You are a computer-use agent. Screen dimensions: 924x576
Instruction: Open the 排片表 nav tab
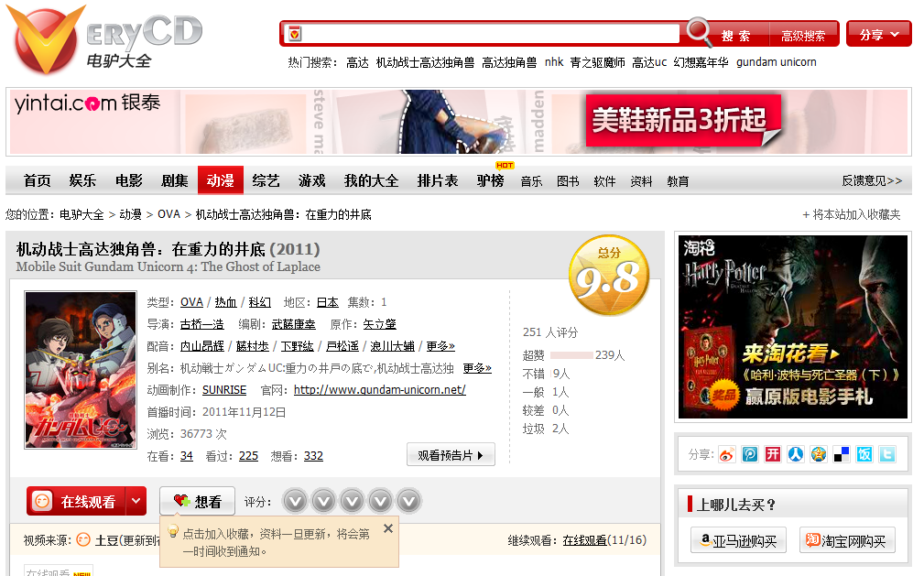click(x=438, y=180)
